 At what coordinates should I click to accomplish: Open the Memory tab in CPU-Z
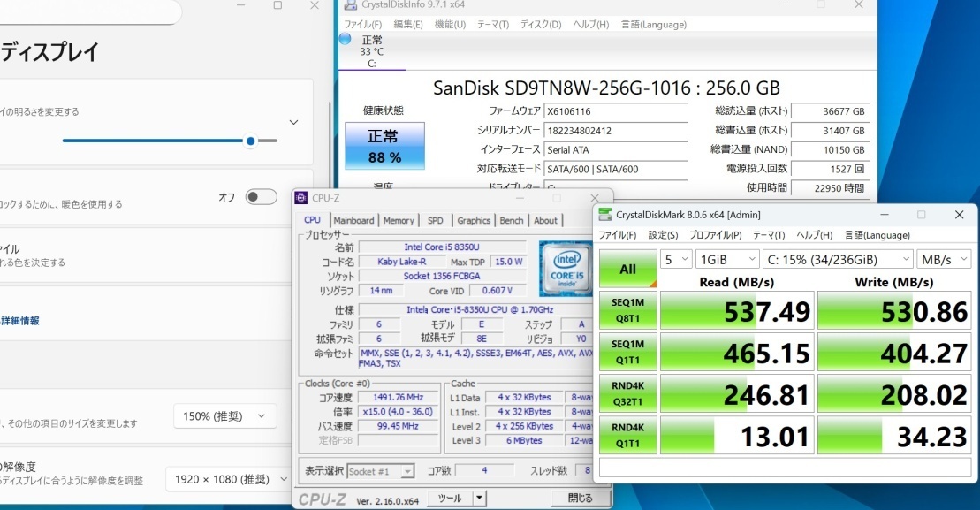coord(399,220)
